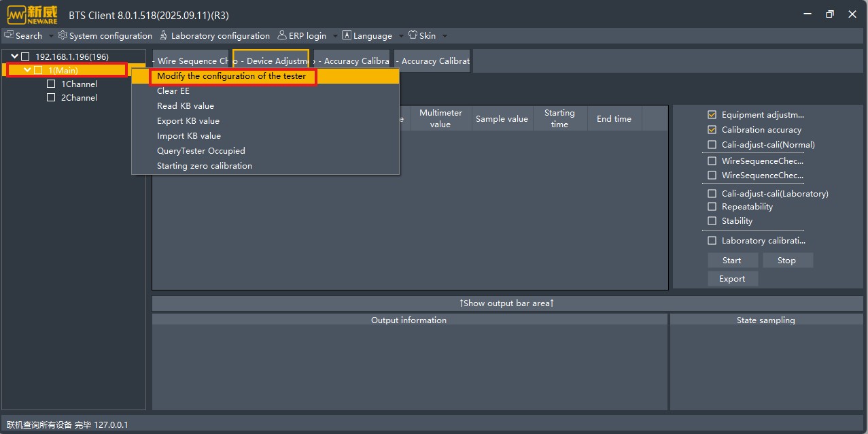
Task: Collapse the 1(Main) tree node arrow
Action: 27,70
